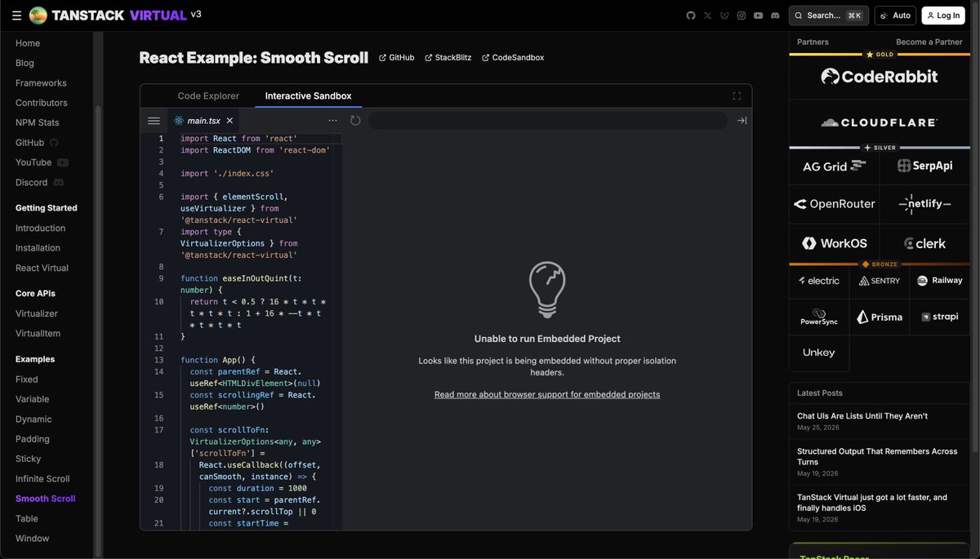Select the Infinite Scroll example

point(42,479)
